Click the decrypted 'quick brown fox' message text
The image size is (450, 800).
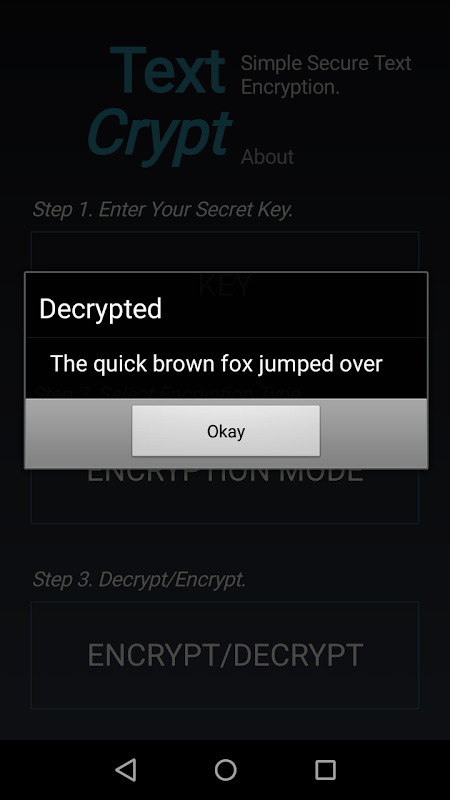(x=216, y=364)
